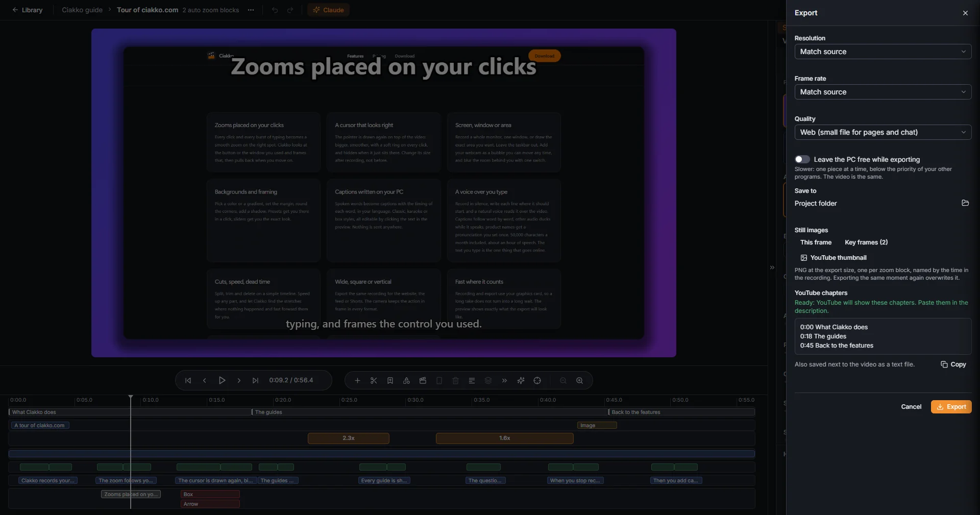Collapse the side panel with the double chevron

coord(772,267)
